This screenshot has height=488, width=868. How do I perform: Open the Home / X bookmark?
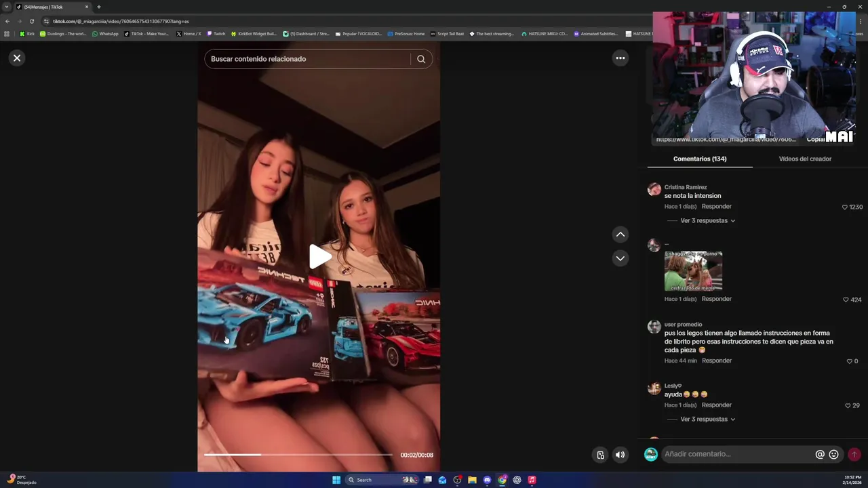click(189, 34)
